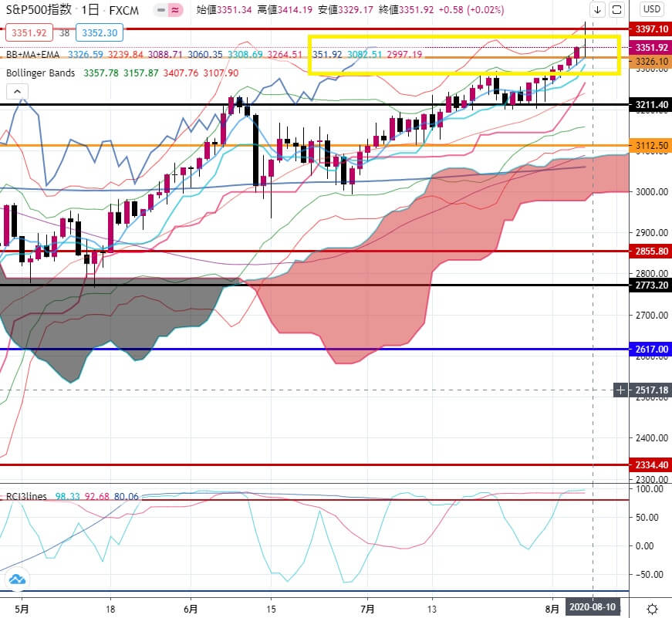The height and width of the screenshot is (618, 672).
Task: Click the 6月 label on the time axis
Action: coord(191,609)
